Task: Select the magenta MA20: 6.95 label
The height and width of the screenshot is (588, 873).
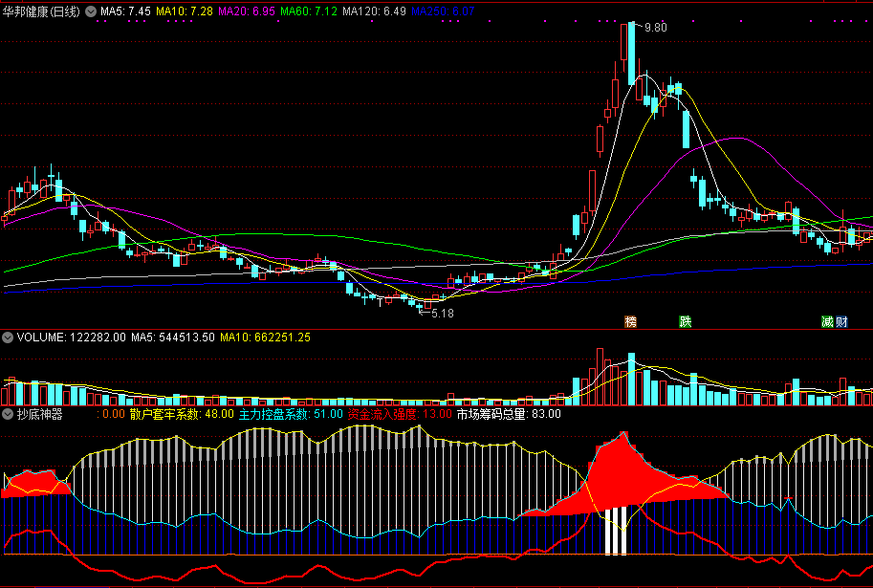Action: pyautogui.click(x=247, y=11)
